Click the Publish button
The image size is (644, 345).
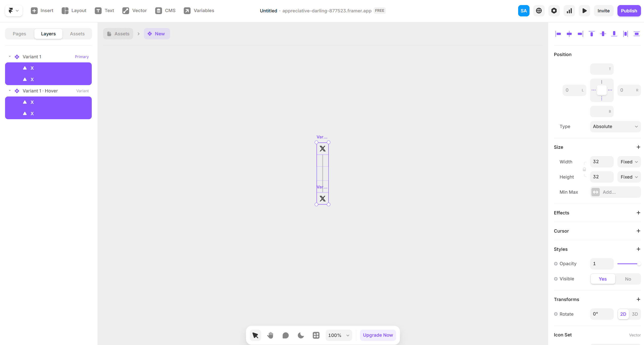tap(629, 11)
